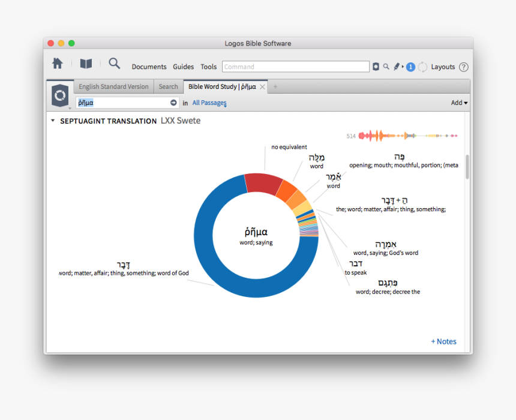Click the 'the; word; matter, affair' label
516x420 pixels.
[391, 209]
